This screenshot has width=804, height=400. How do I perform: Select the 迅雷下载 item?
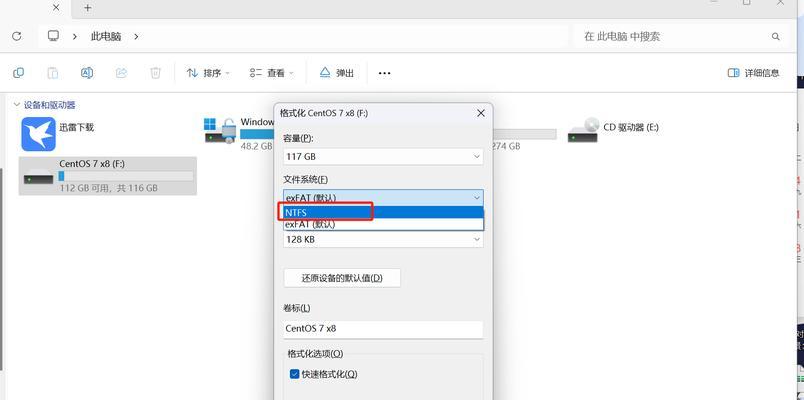[x=58, y=134]
